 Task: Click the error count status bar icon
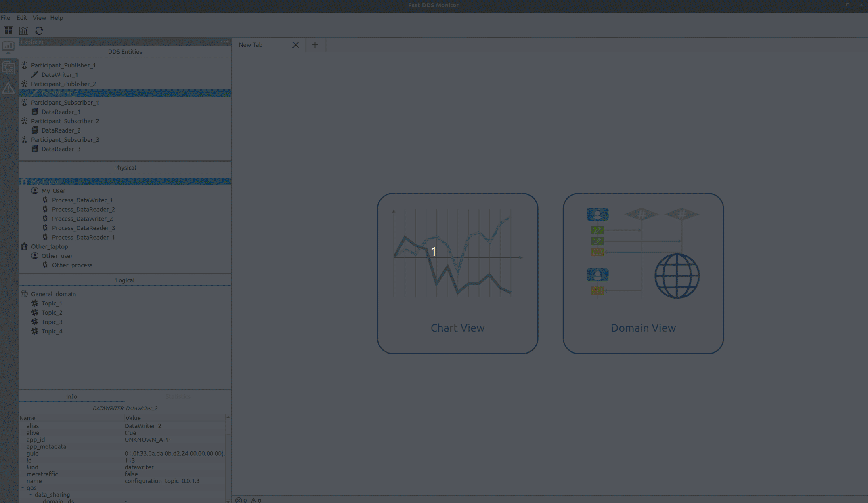239,500
